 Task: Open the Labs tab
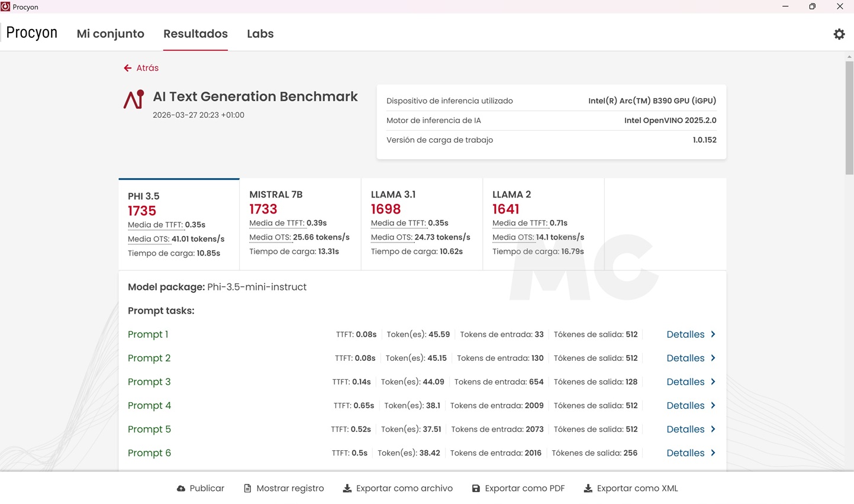click(260, 34)
